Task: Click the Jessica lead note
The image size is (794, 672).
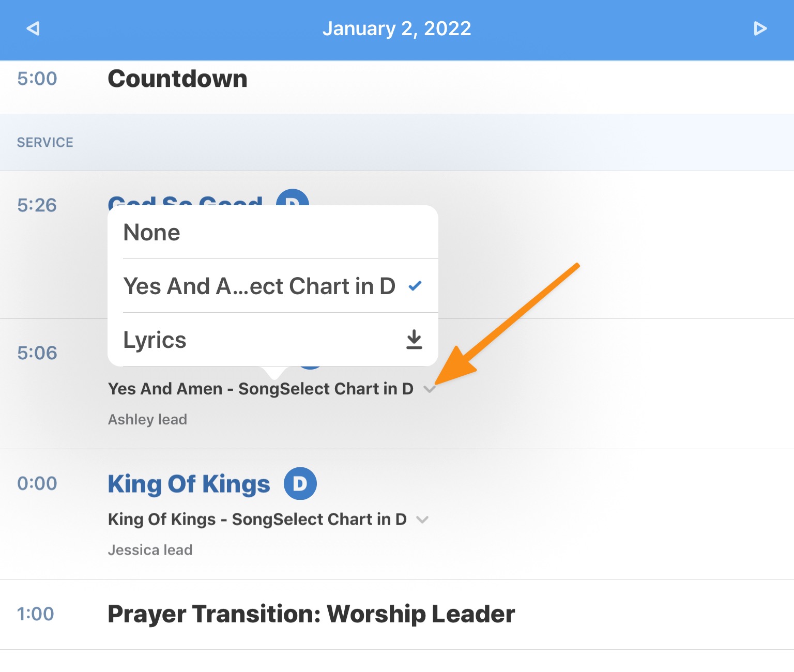Action: click(x=150, y=549)
